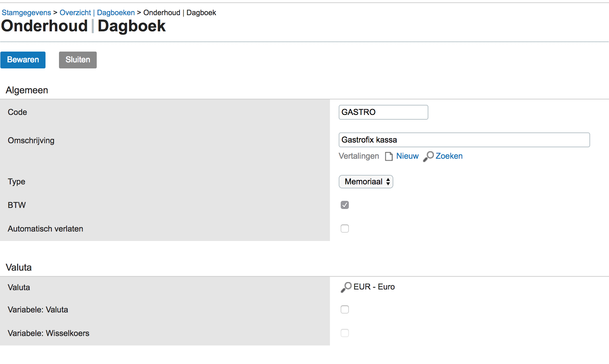The width and height of the screenshot is (609, 364).
Task: Click the Algemeen section header
Action: click(27, 90)
